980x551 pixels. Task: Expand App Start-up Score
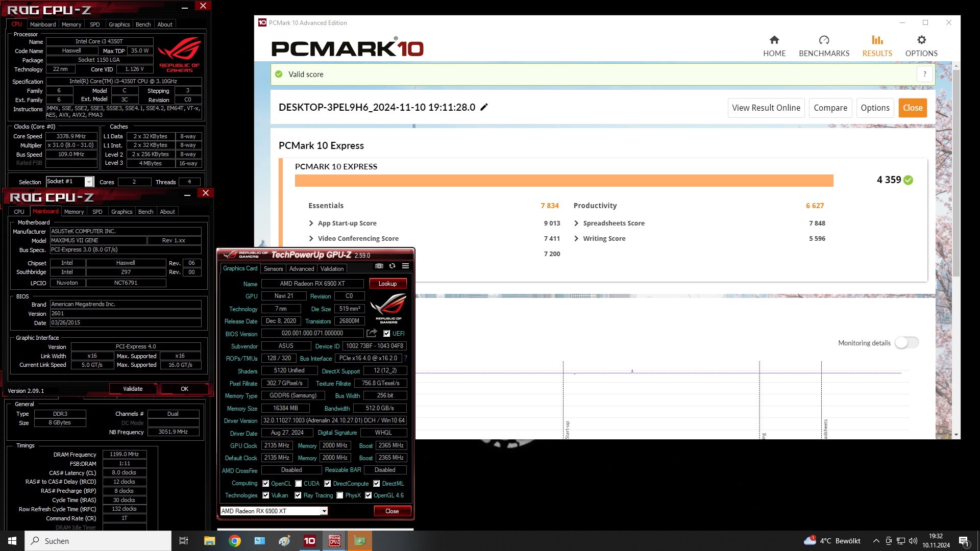pyautogui.click(x=311, y=223)
